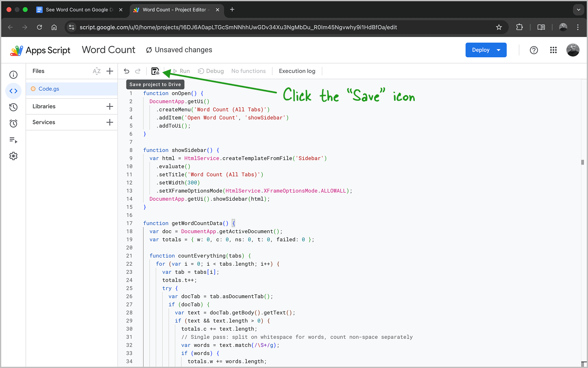Viewport: 588px width, 368px height.
Task: Open the Execution log panel
Action: coord(297,71)
